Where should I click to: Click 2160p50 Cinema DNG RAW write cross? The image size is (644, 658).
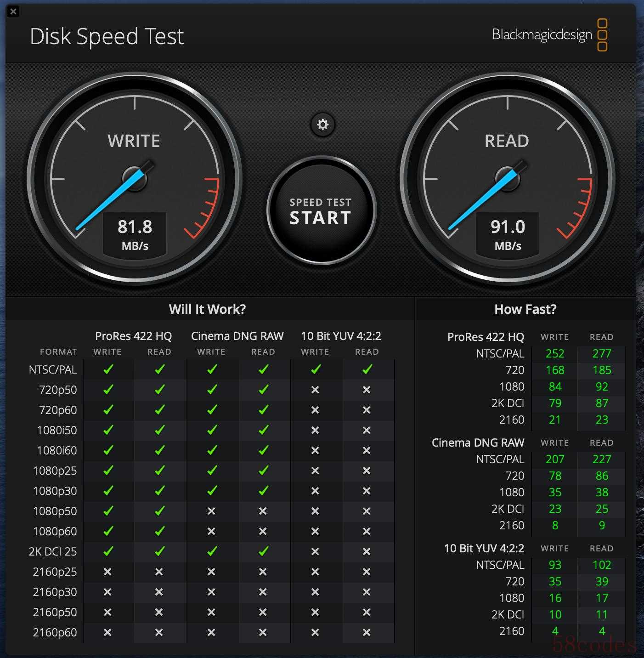click(x=211, y=612)
